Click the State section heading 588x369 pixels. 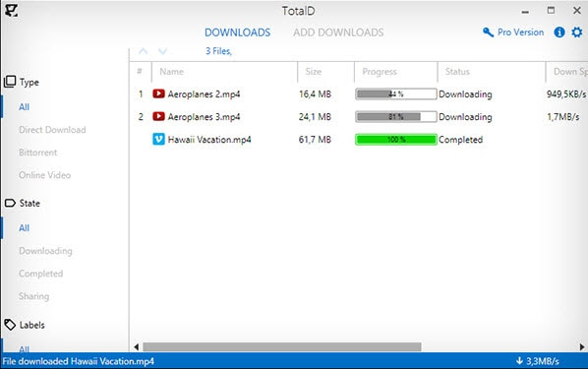[29, 203]
